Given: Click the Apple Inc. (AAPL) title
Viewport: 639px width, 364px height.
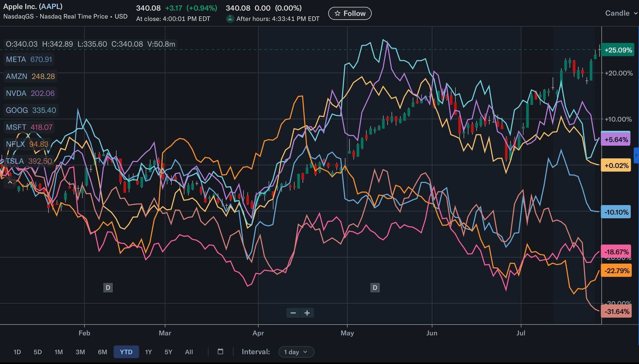Looking at the screenshot, I should [33, 7].
